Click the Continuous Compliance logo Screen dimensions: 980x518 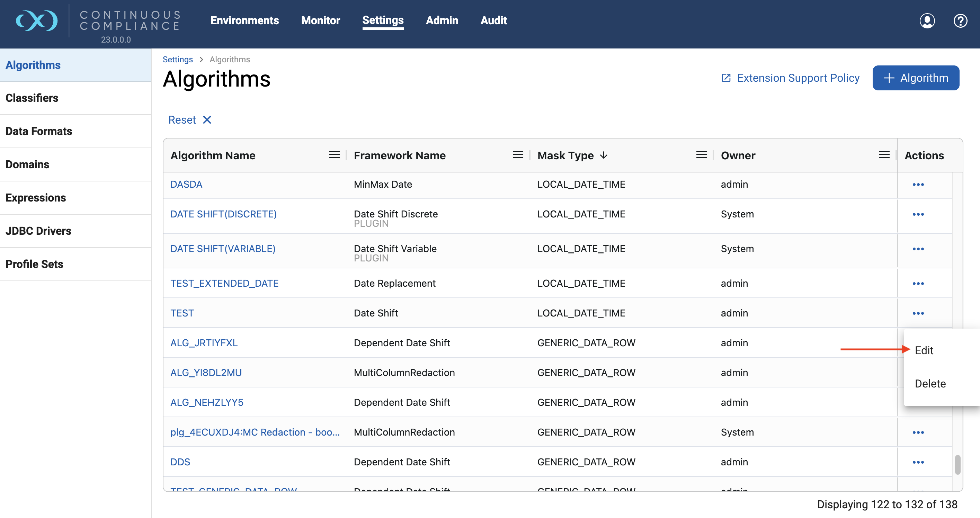coord(37,20)
